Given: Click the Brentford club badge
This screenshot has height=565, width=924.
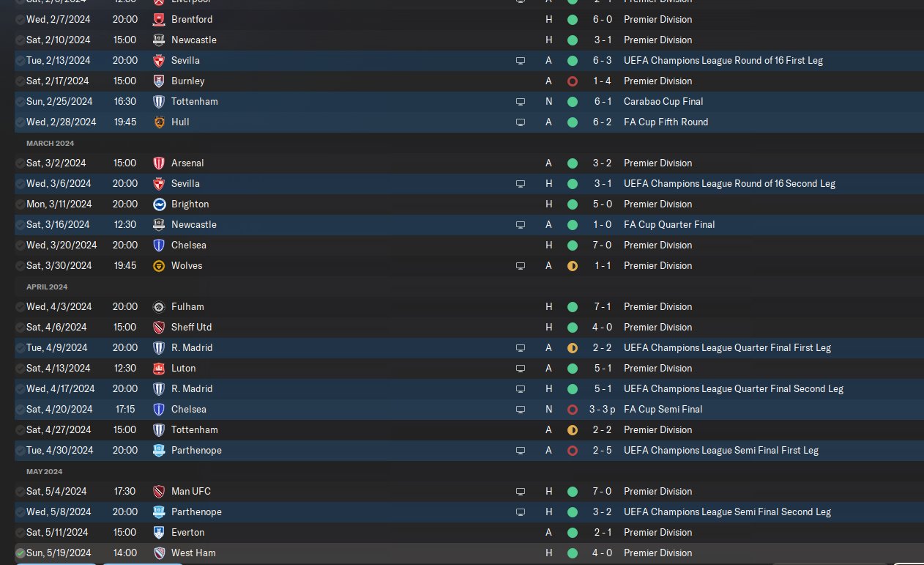Looking at the screenshot, I should pyautogui.click(x=159, y=19).
